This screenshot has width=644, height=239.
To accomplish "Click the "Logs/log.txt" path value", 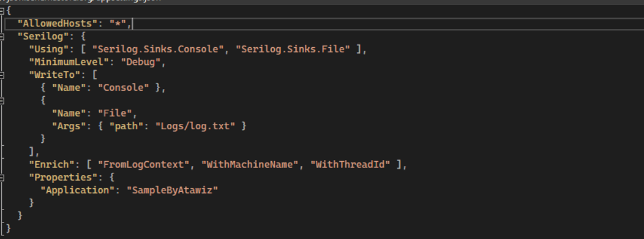I will 195,126.
